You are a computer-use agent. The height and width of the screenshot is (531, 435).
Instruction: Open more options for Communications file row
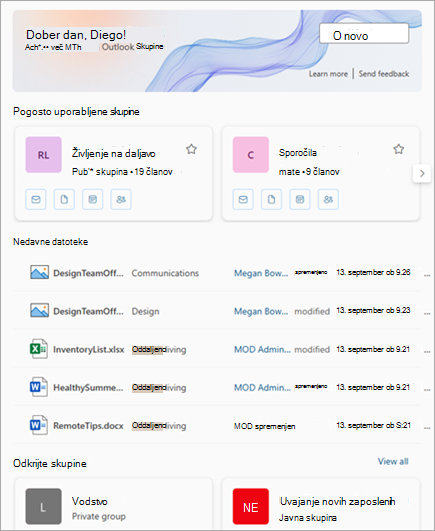tap(427, 275)
